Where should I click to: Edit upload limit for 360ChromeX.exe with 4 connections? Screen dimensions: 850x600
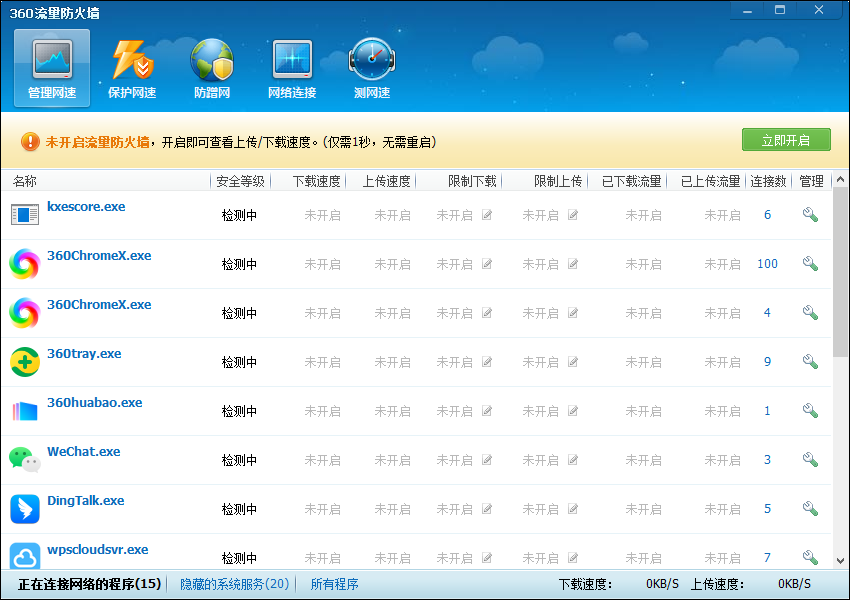pyautogui.click(x=572, y=313)
